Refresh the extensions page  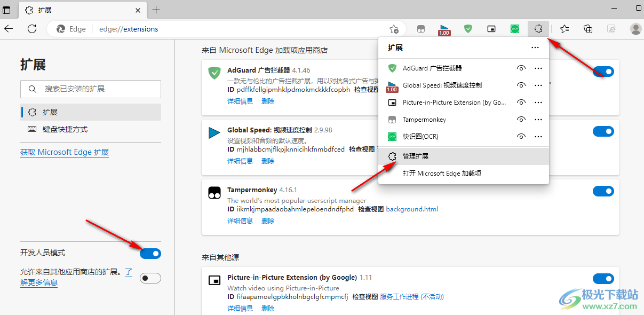(x=32, y=29)
